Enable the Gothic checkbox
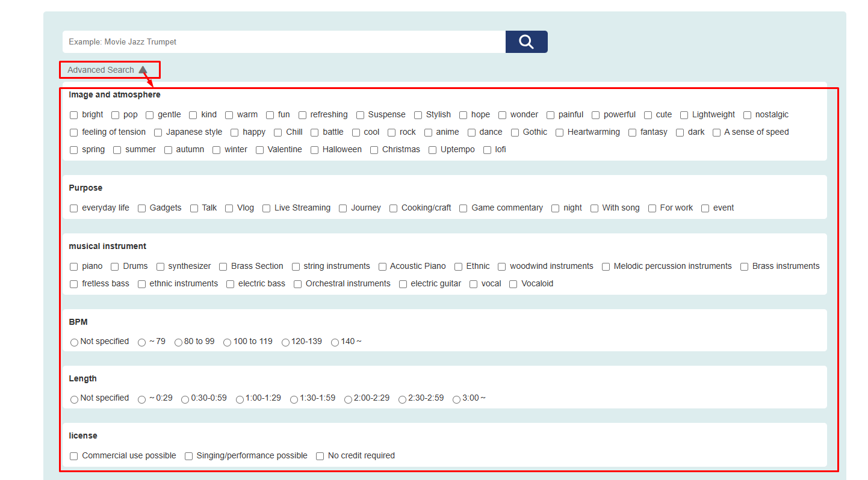Image resolution: width=868 pixels, height=480 pixels. [x=515, y=132]
